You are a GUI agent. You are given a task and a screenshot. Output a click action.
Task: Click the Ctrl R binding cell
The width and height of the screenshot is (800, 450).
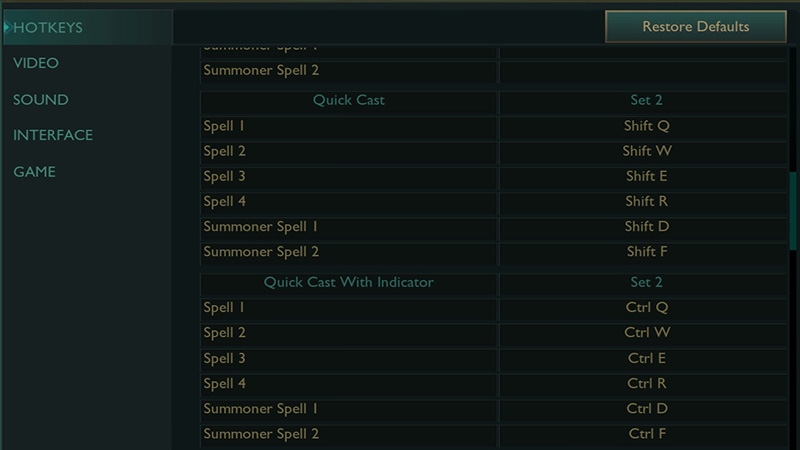(x=646, y=384)
